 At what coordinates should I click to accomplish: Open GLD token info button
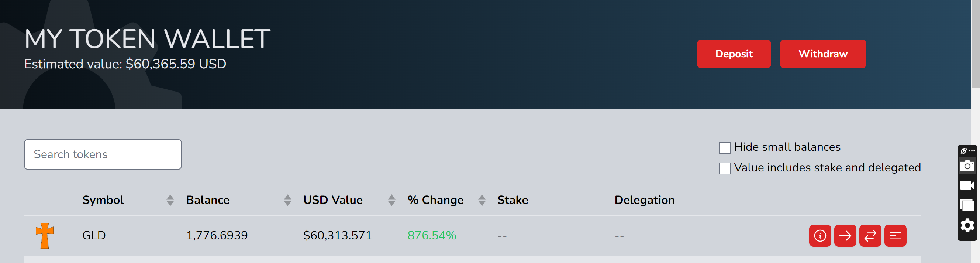820,236
